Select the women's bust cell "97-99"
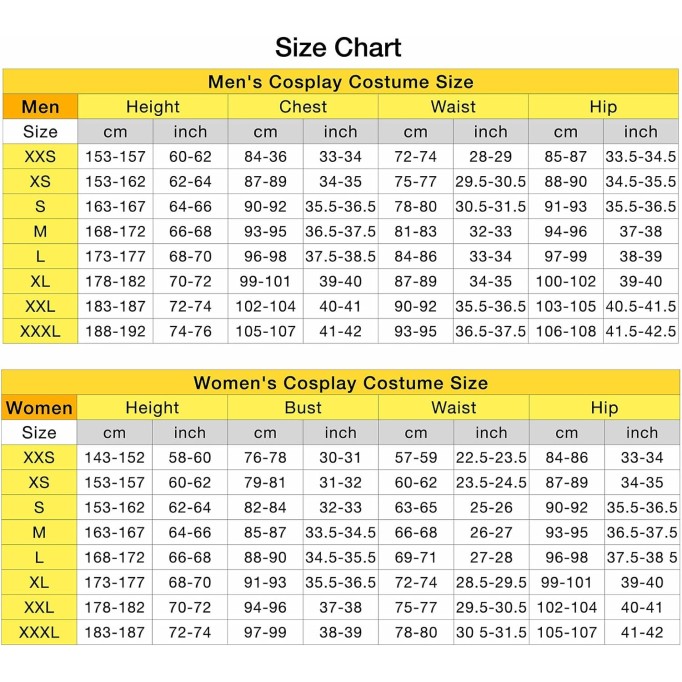 click(265, 633)
